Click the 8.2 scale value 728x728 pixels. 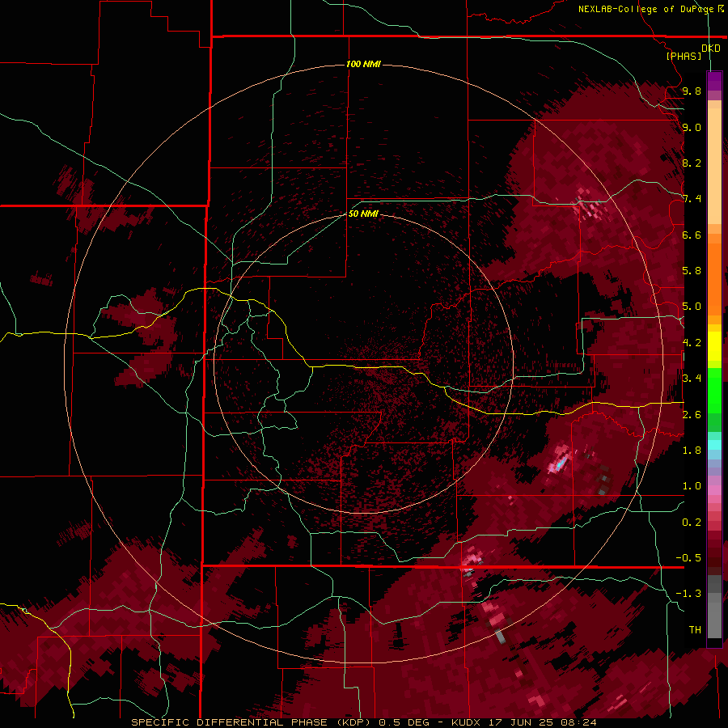pos(692,163)
